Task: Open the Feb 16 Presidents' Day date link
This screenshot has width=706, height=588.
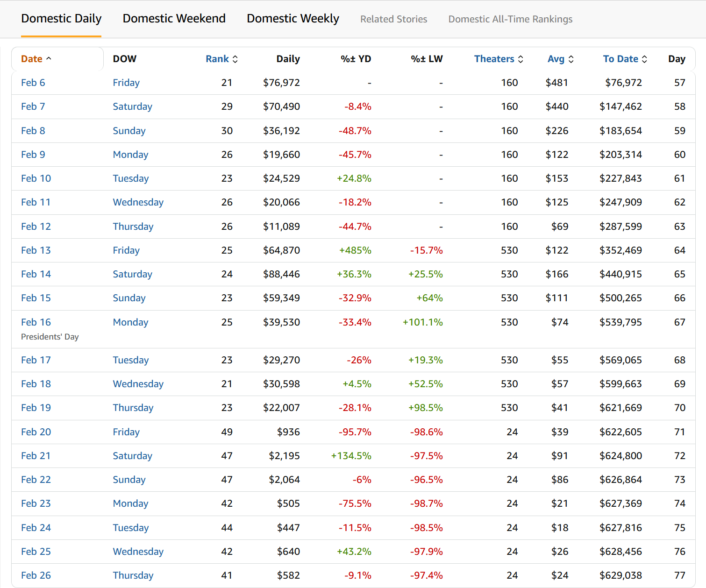Action: click(36, 322)
